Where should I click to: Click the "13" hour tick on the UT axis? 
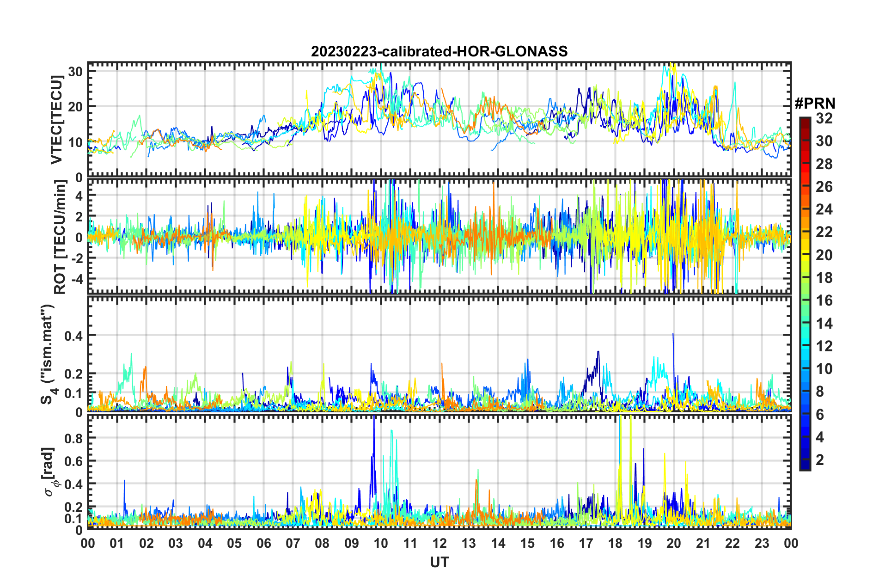click(x=469, y=543)
